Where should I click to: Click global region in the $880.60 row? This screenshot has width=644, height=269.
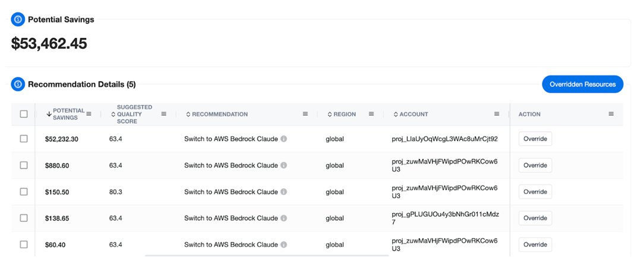coord(334,165)
